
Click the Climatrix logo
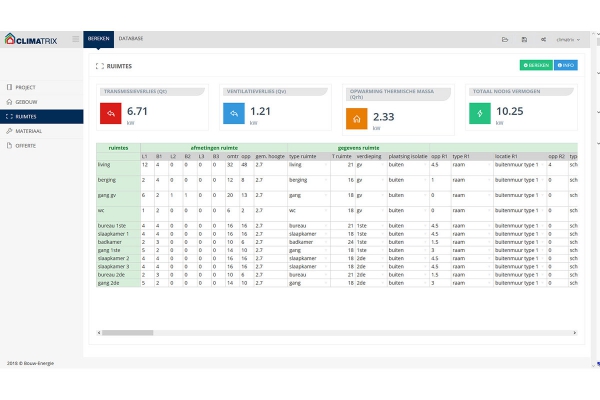click(31, 39)
